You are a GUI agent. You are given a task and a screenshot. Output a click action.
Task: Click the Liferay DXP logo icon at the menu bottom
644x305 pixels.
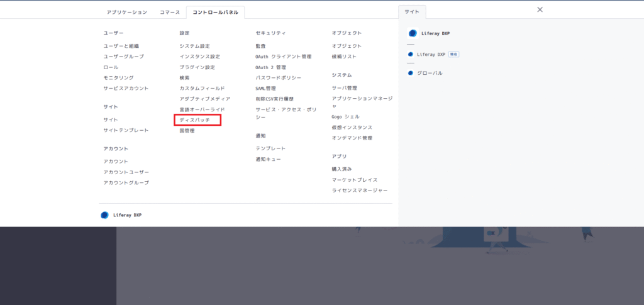pos(104,215)
